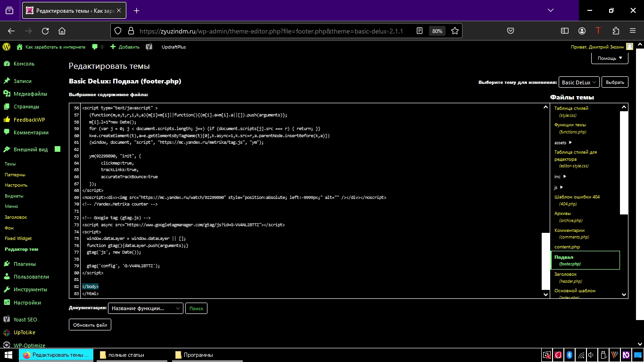
Task: Open FeedbackWP menu item
Action: (x=29, y=120)
